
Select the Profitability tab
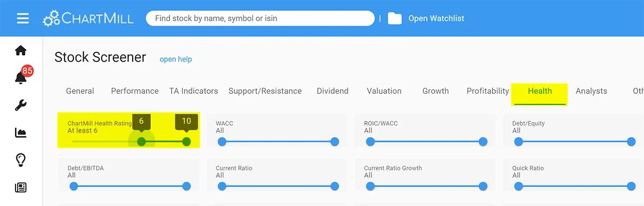pyautogui.click(x=488, y=91)
